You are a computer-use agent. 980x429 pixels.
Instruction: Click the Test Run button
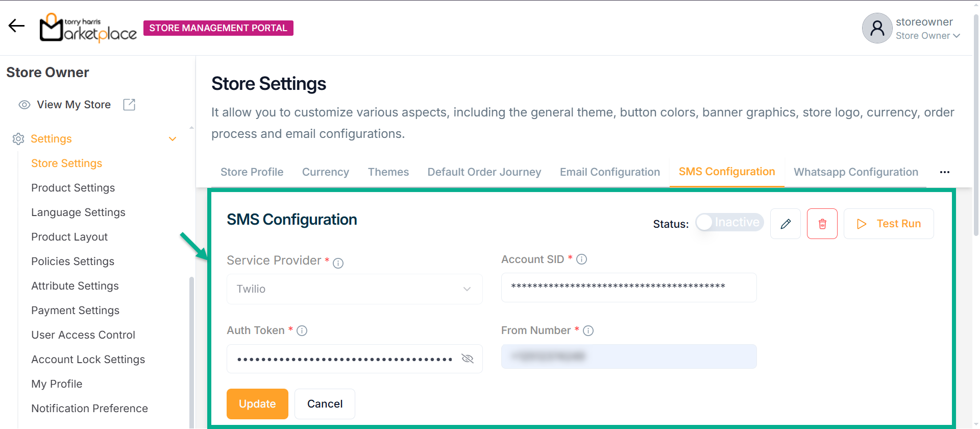pyautogui.click(x=889, y=224)
